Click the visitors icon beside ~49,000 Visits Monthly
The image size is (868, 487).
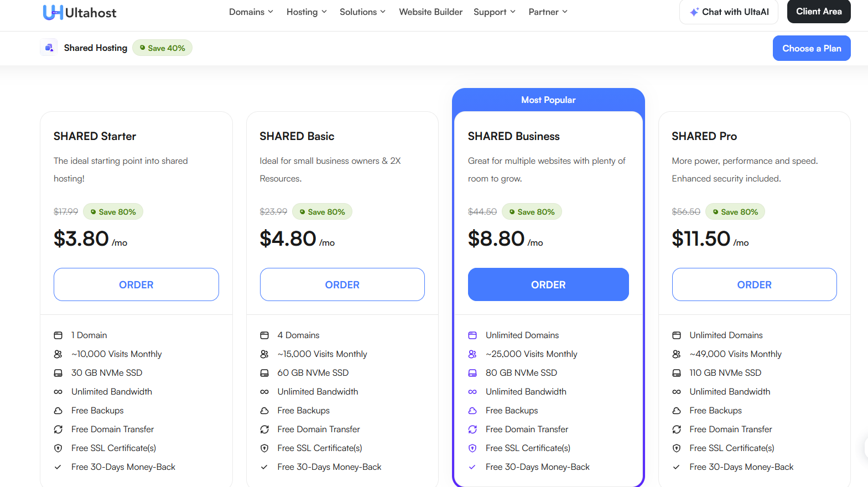677,354
